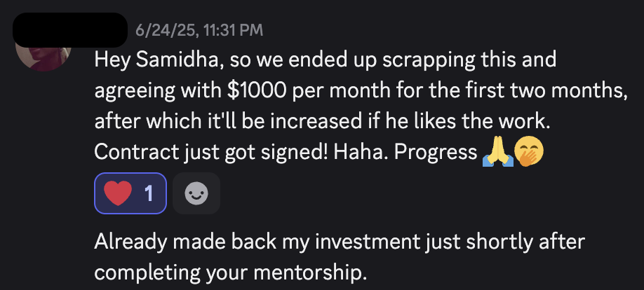Toggle the red heart reaction
Screen dimensions: 644x290
point(130,193)
